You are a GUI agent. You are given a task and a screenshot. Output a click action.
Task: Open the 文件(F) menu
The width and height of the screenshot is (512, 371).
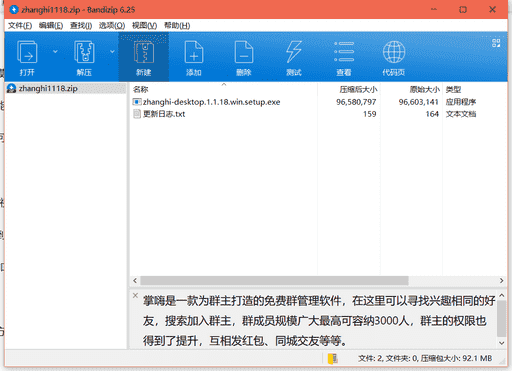click(x=20, y=26)
